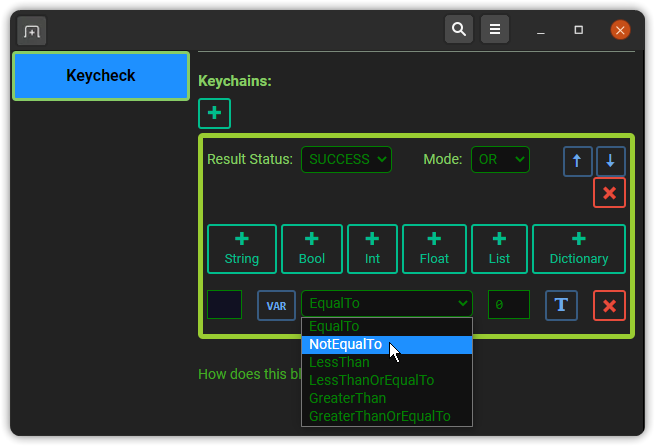Click the 'How does this' help link
The width and height of the screenshot is (655, 446).
pos(249,374)
